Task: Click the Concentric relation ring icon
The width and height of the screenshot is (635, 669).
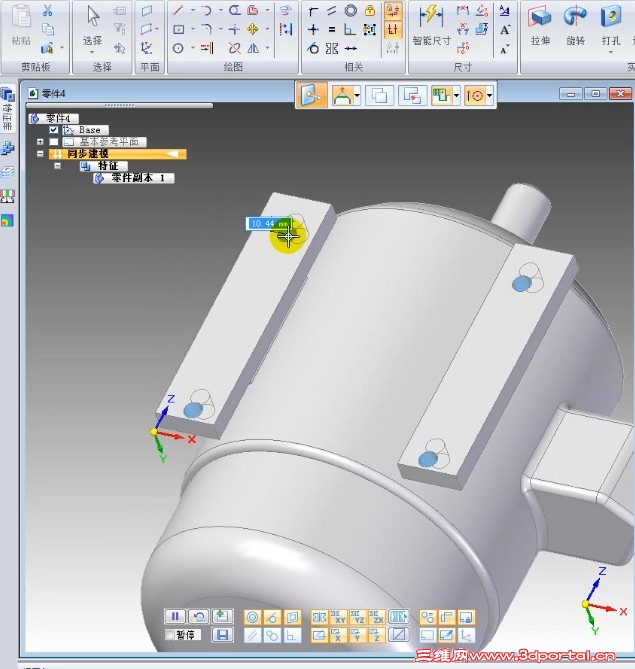Action: point(351,11)
